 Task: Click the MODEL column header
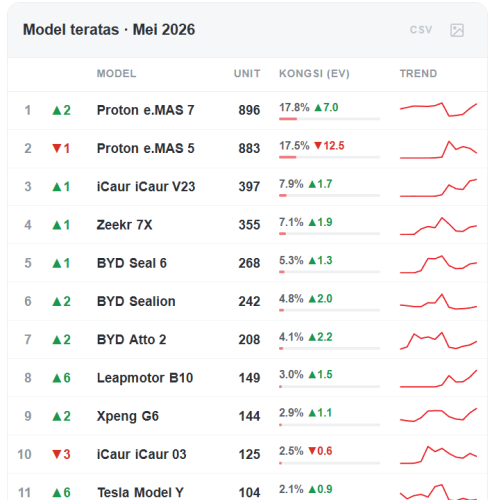[x=116, y=73]
